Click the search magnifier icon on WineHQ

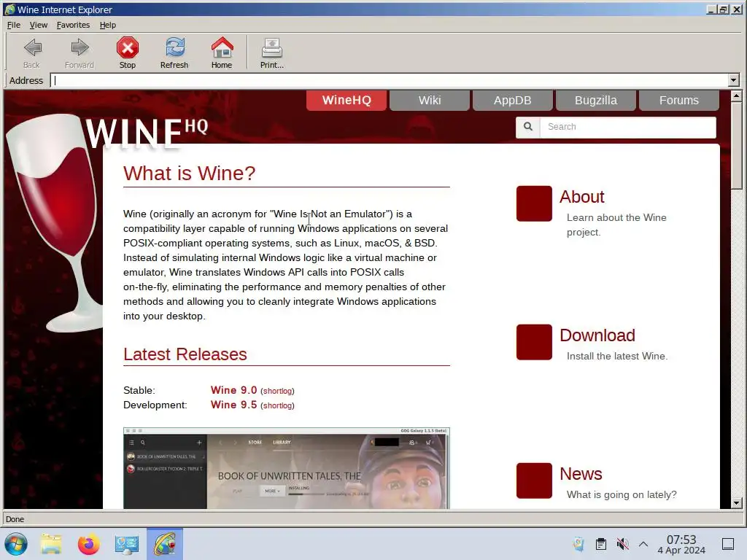(x=528, y=127)
